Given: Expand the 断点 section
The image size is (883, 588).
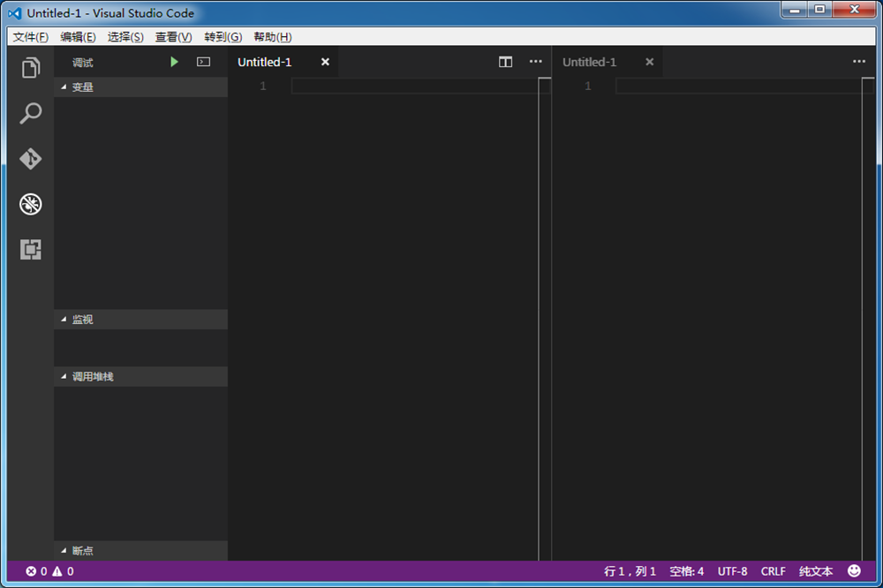Looking at the screenshot, I should [81, 550].
